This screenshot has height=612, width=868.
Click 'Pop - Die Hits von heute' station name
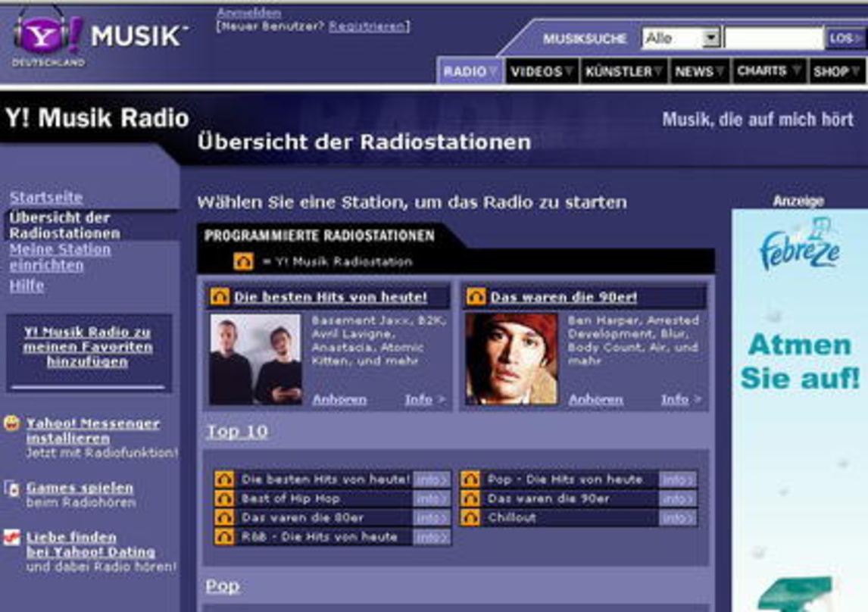pyautogui.click(x=564, y=479)
